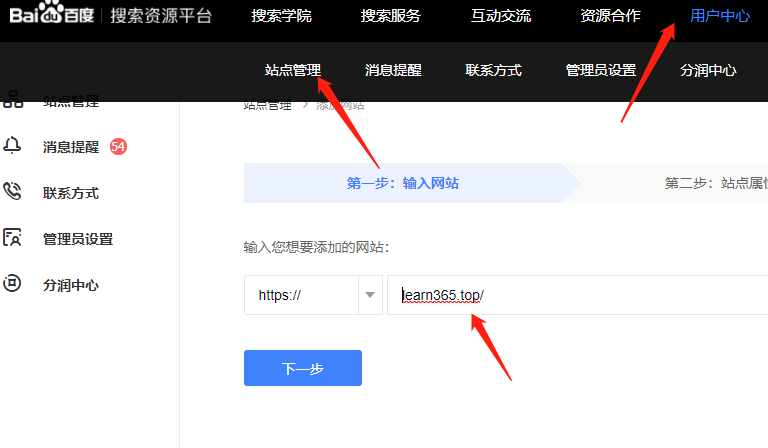This screenshot has height=448, width=768.
Task: Choose 消息提醒 in the dark submenu bar
Action: tap(393, 70)
